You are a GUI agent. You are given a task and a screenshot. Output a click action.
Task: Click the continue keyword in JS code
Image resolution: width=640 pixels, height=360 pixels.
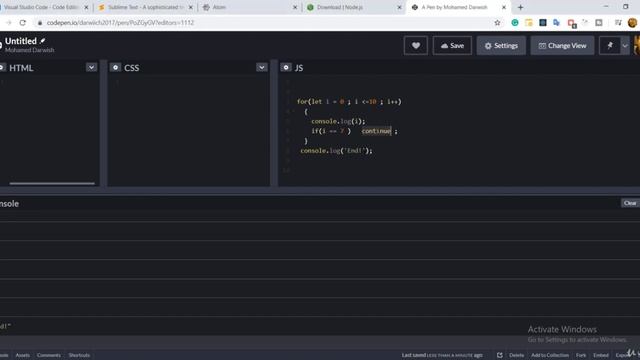coord(376,131)
